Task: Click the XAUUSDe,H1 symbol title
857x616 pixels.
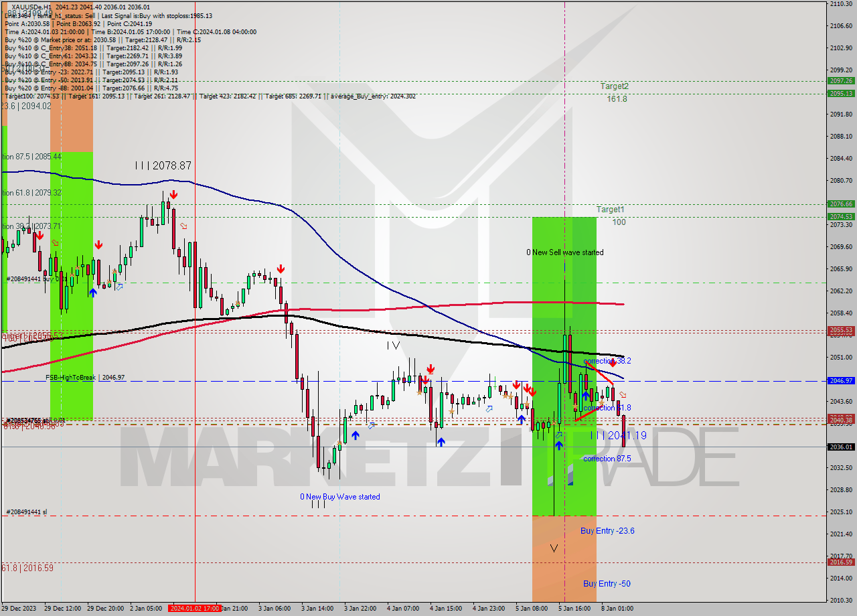Action: (x=32, y=7)
